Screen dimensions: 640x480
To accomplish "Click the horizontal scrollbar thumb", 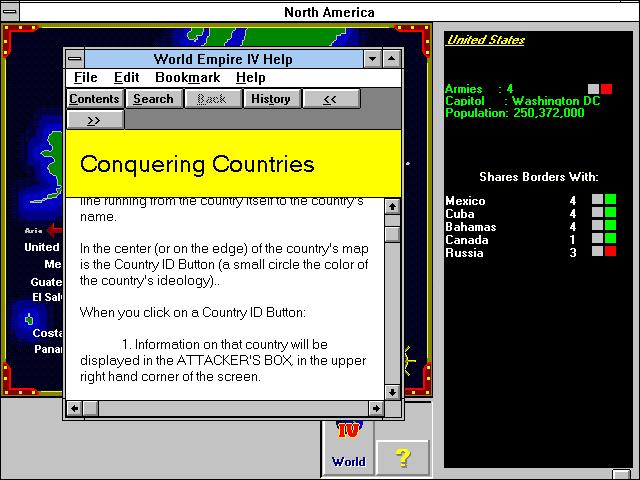I will [x=91, y=408].
